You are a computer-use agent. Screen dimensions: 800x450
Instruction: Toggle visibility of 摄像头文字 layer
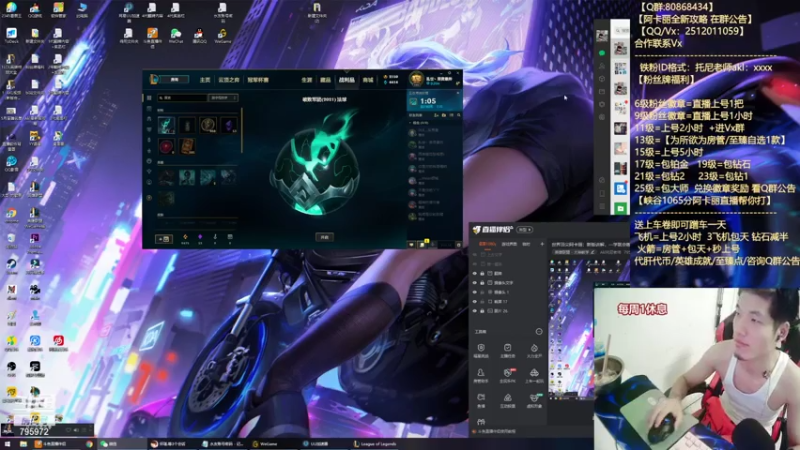(474, 283)
